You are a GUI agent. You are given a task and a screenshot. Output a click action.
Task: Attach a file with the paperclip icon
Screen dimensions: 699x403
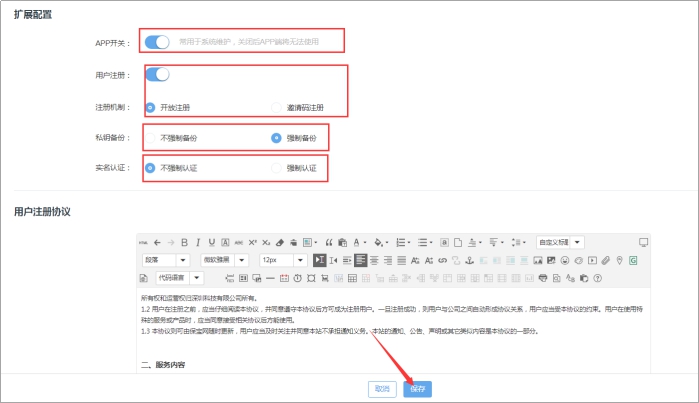pyautogui.click(x=606, y=260)
